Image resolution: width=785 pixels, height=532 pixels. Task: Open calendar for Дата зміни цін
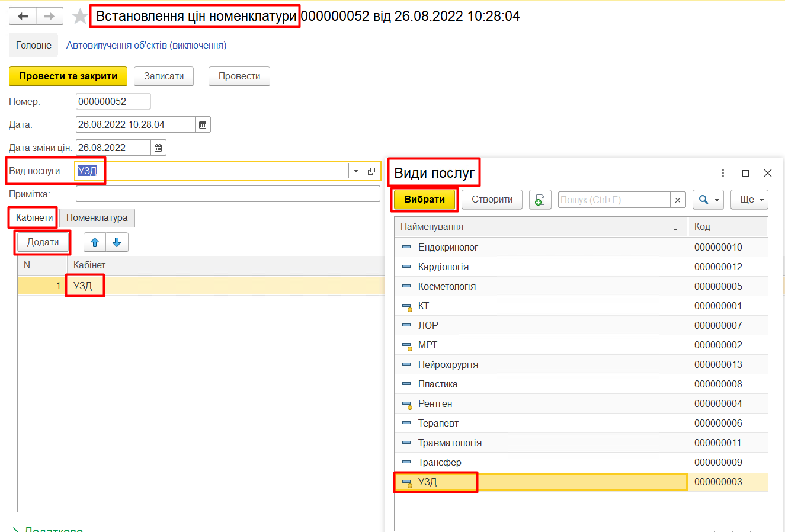pos(158,148)
